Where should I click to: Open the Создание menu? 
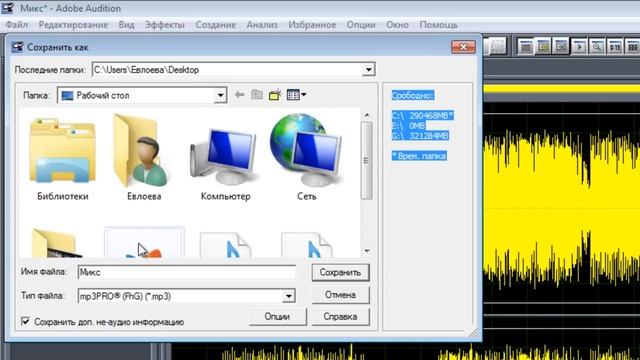216,25
